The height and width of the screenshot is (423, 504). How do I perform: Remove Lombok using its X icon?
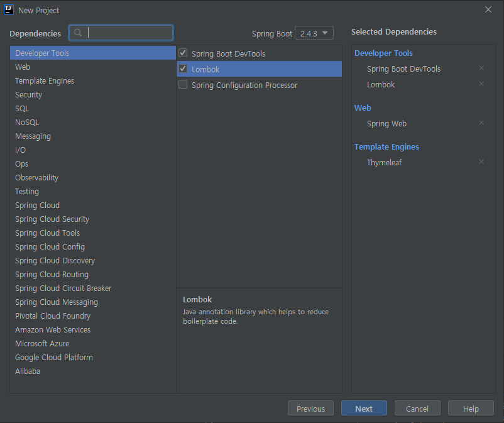point(481,84)
